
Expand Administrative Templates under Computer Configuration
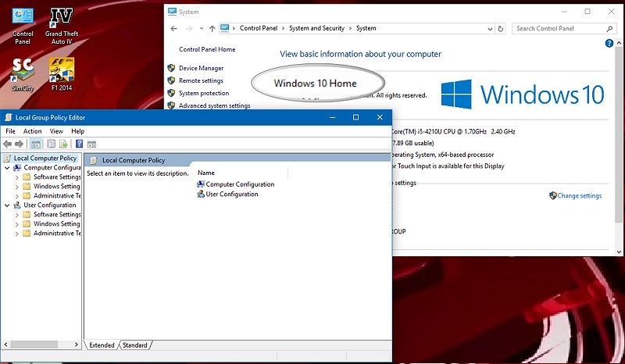tap(16, 196)
